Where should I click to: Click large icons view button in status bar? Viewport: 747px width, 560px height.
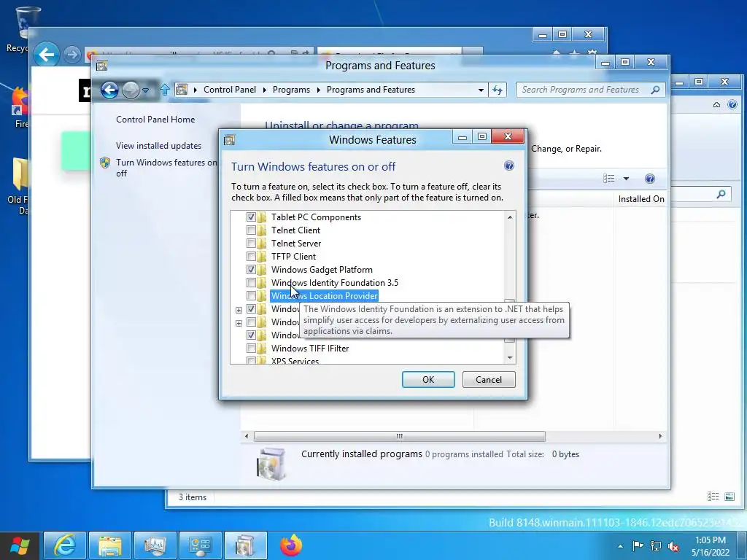(x=729, y=497)
